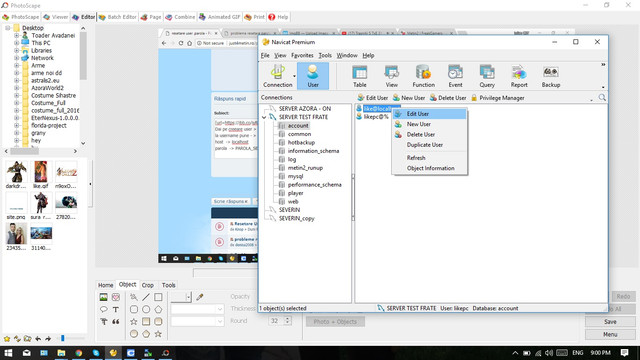Switch to PhotoScape Viewer tab

coord(56,17)
